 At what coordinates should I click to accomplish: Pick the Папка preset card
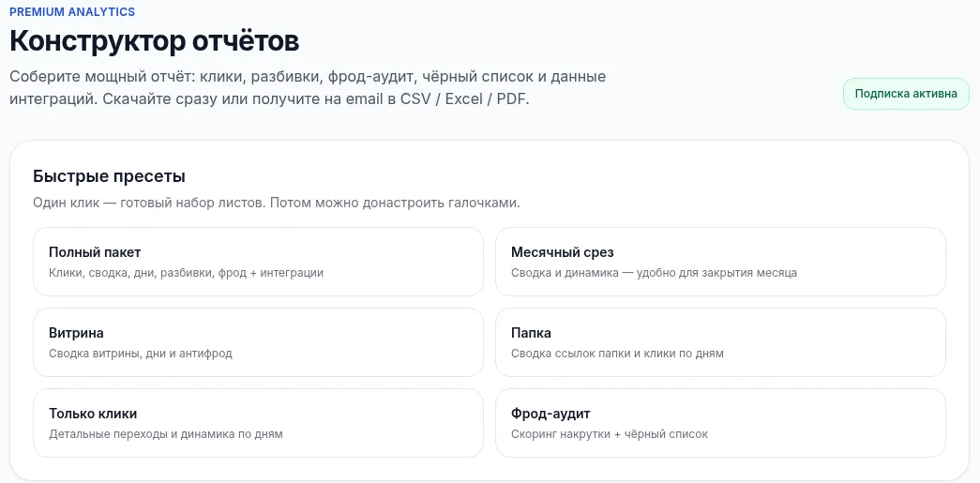[x=720, y=342]
